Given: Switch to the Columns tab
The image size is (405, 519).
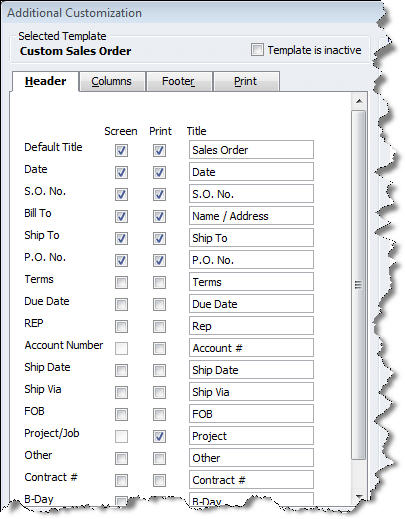Looking at the screenshot, I should pos(112,81).
